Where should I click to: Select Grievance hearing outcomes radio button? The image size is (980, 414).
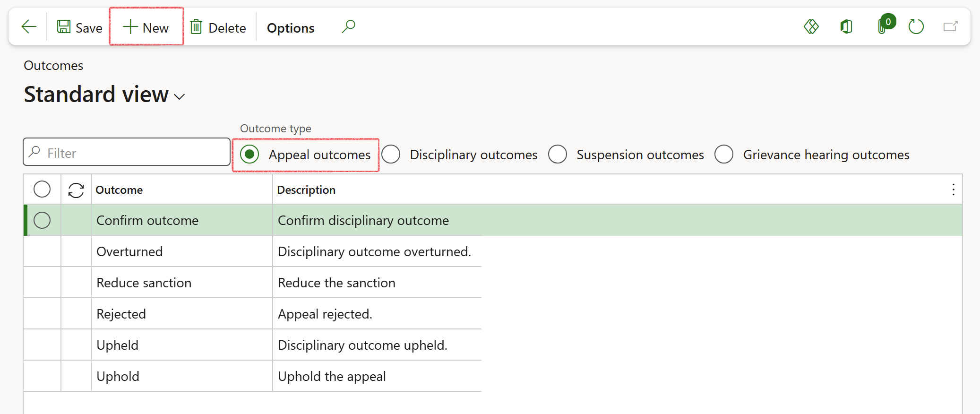tap(724, 155)
